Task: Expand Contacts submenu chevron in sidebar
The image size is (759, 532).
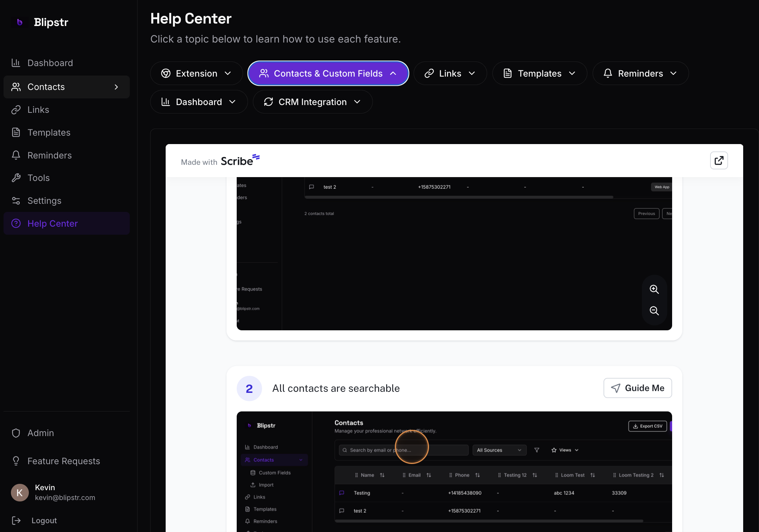Action: coord(116,87)
